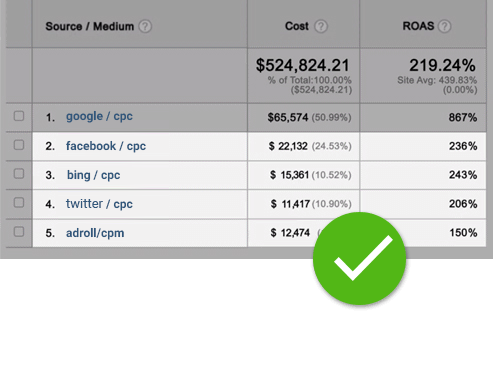This screenshot has width=500, height=390.
Task: Sort table by Cost column header
Action: tap(297, 26)
